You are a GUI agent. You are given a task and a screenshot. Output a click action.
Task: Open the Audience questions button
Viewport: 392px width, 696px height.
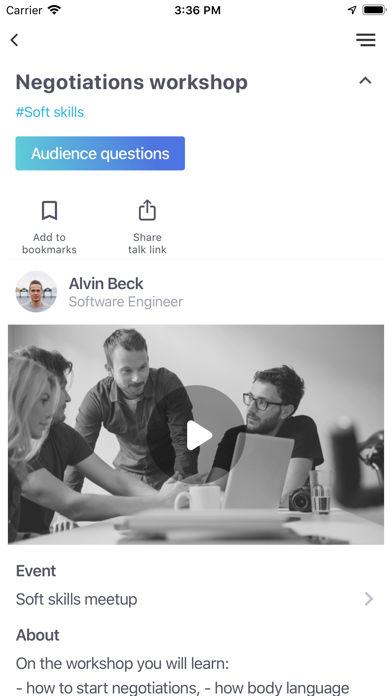tap(100, 153)
